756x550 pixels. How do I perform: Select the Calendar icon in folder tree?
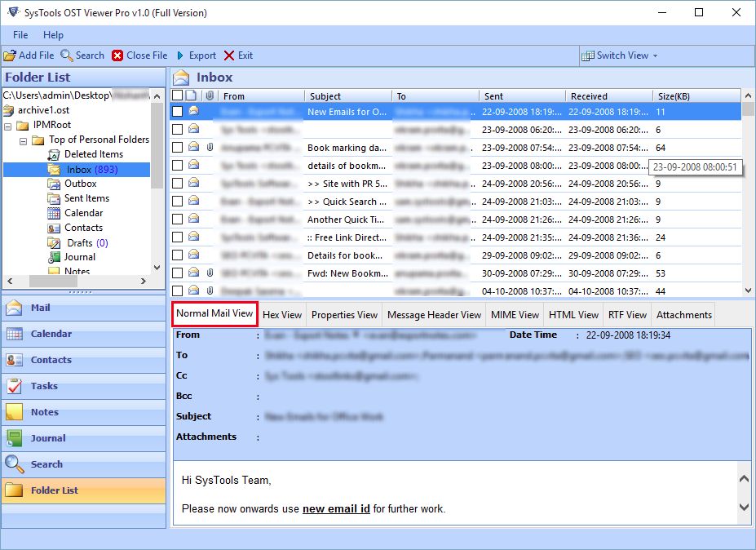pos(54,213)
